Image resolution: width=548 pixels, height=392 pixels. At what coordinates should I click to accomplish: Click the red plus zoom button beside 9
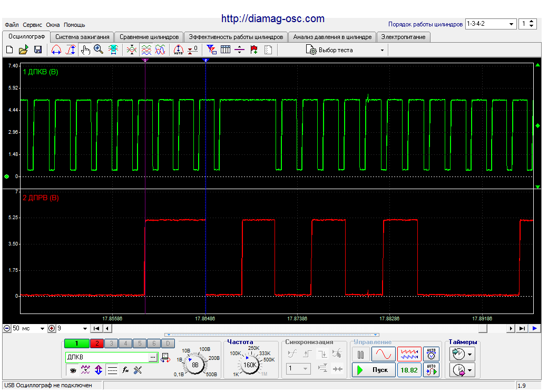(52, 328)
